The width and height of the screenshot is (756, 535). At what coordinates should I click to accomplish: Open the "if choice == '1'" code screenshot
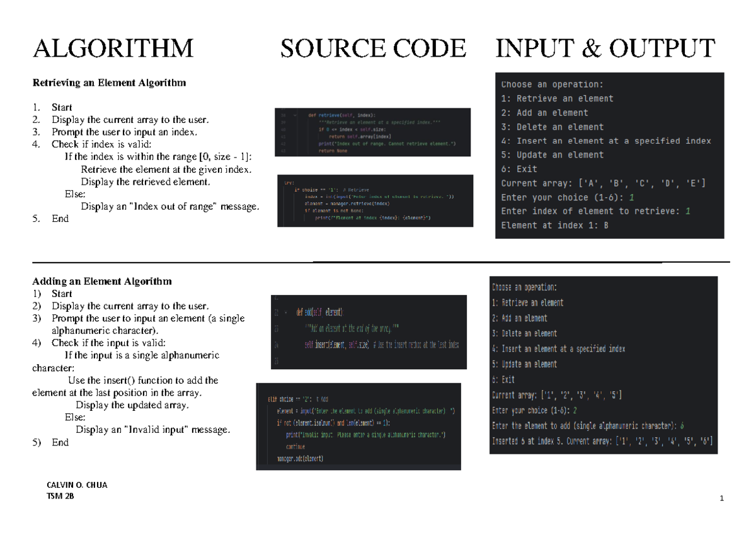375,200
